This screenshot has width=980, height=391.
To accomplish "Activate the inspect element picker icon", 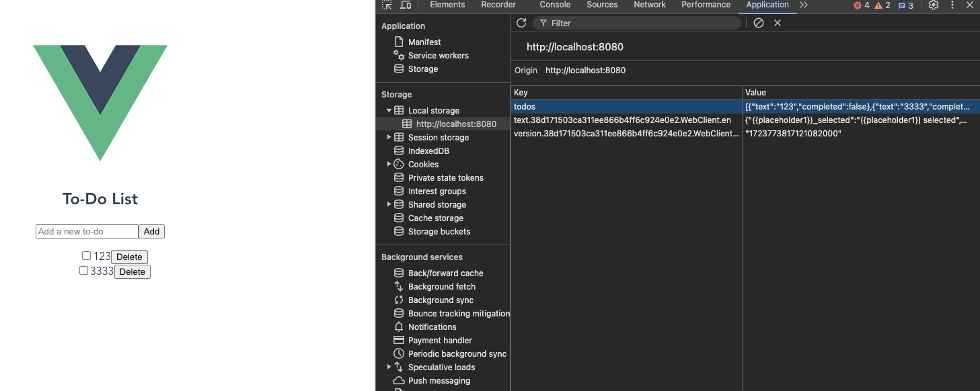I will 387,5.
